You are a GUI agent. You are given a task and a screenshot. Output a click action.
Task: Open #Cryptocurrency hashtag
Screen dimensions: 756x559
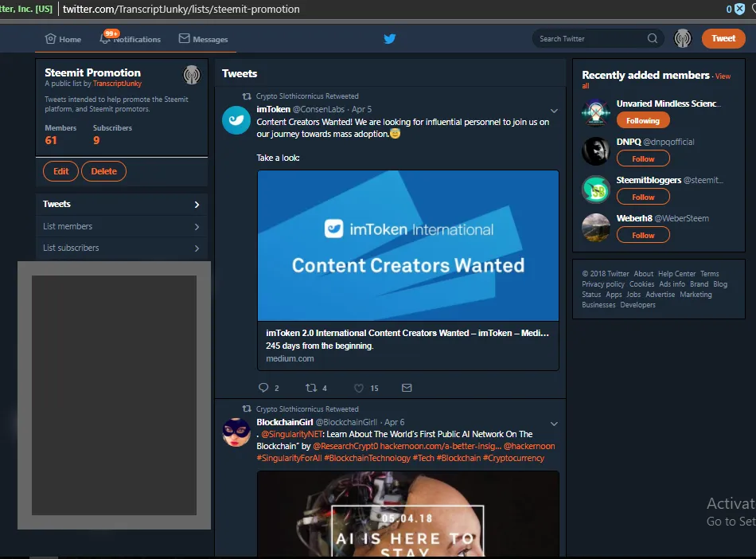[x=513, y=458]
